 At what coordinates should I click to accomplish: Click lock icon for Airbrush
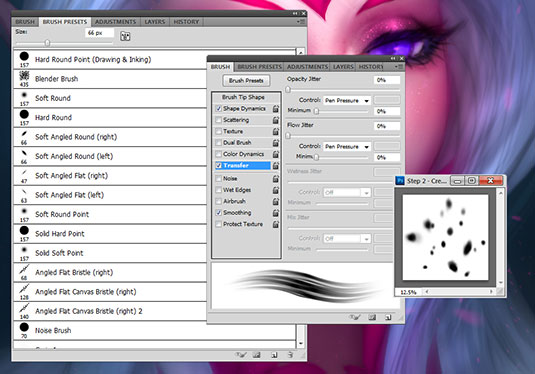(x=276, y=201)
